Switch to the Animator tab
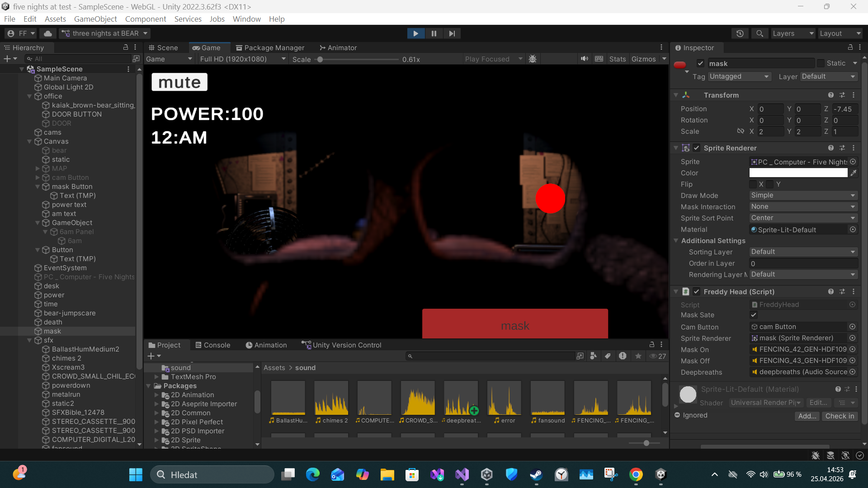The height and width of the screenshot is (488, 868). (338, 48)
